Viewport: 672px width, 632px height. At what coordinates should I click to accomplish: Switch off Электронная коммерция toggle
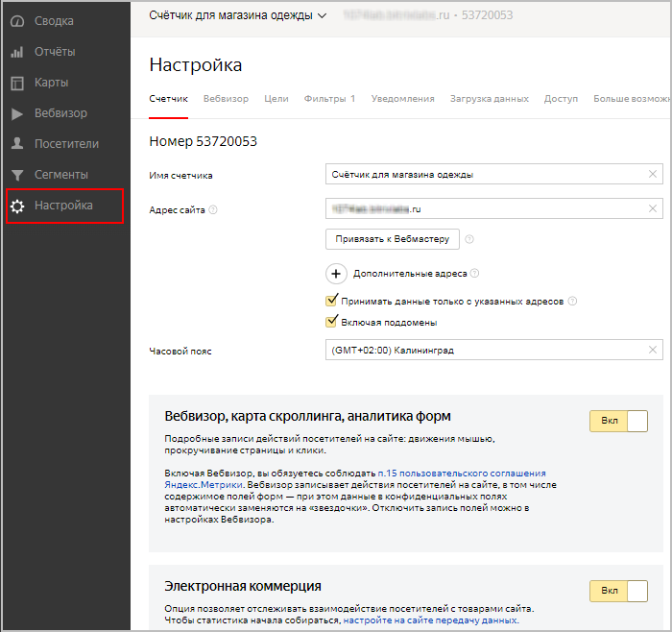[618, 592]
